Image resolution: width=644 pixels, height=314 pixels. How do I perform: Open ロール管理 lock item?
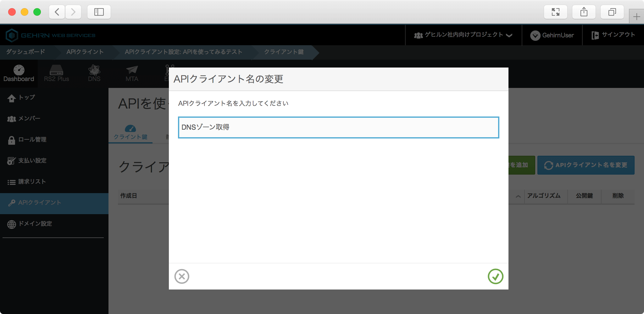click(x=32, y=140)
